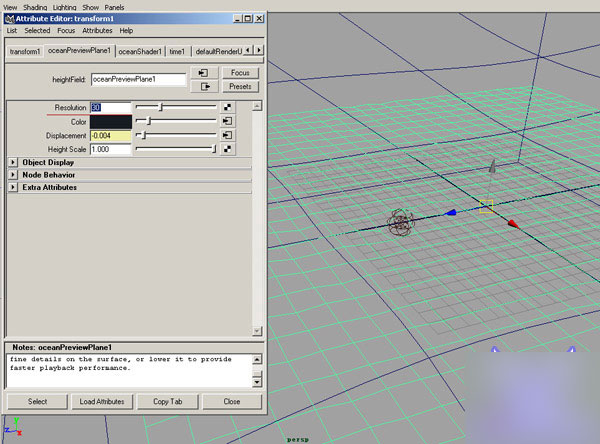Open the List menu
The image size is (600, 444).
(x=12, y=31)
